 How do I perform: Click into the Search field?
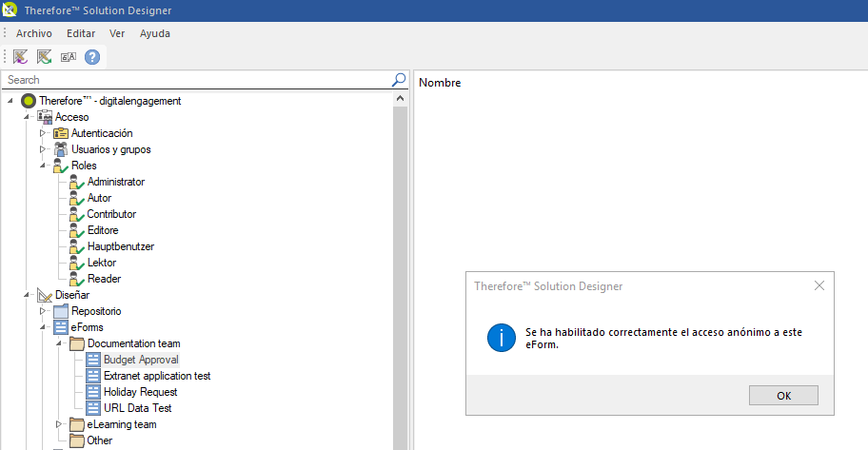click(x=196, y=80)
